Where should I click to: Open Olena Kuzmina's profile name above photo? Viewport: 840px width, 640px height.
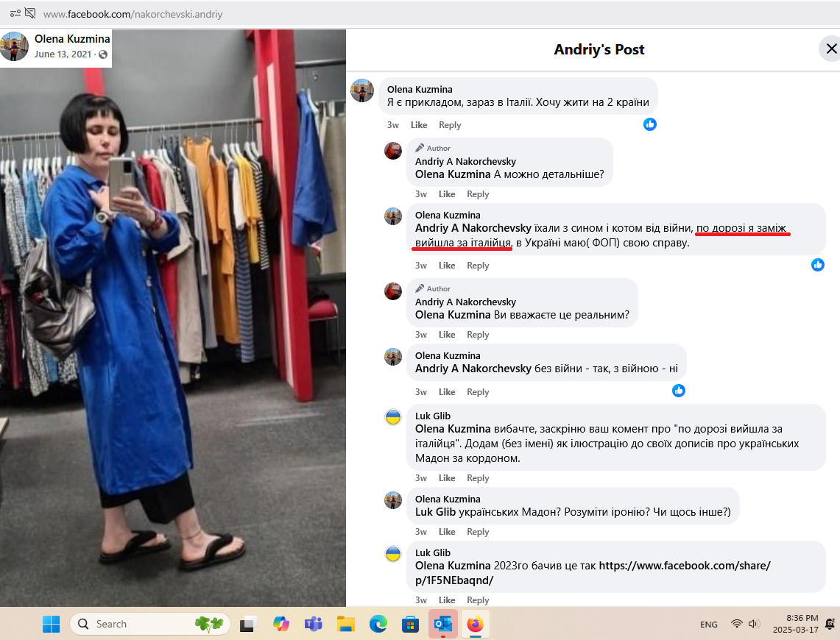[72, 39]
